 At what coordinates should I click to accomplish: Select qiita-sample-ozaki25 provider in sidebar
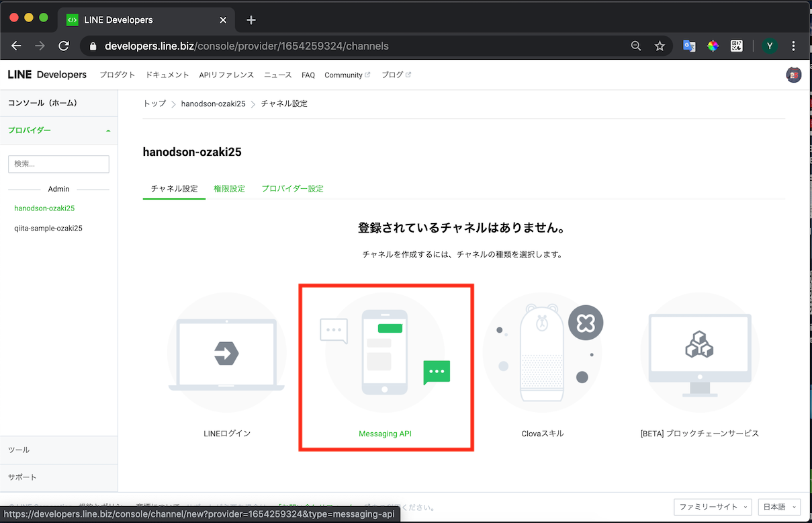[48, 229]
